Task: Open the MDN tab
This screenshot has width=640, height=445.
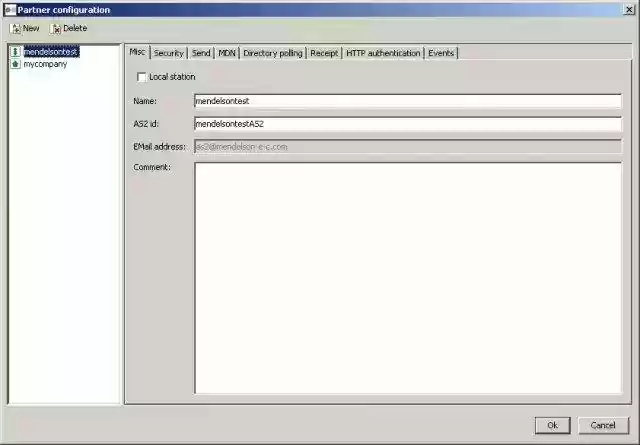Action: point(227,53)
